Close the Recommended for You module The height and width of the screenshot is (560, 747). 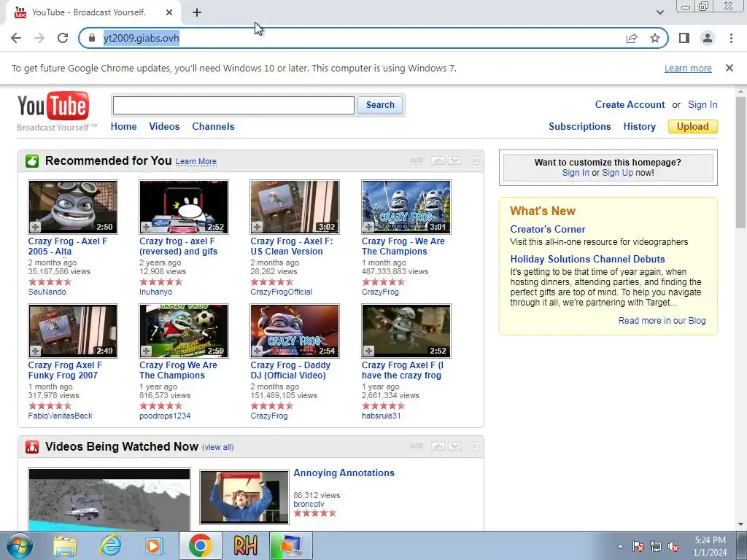point(474,160)
